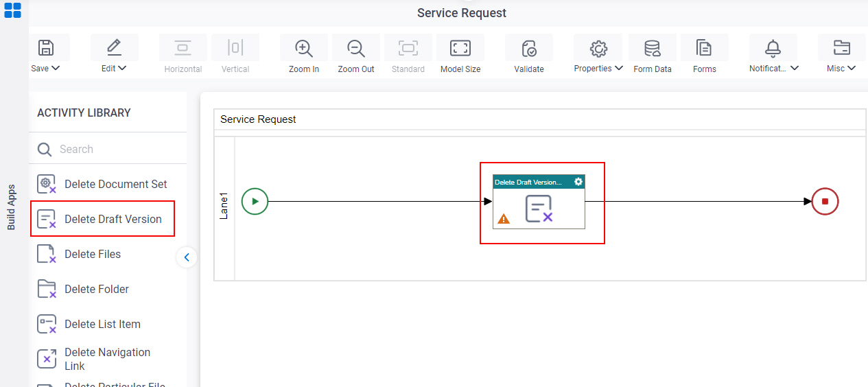Open the app launcher grid icon

pos(13,10)
